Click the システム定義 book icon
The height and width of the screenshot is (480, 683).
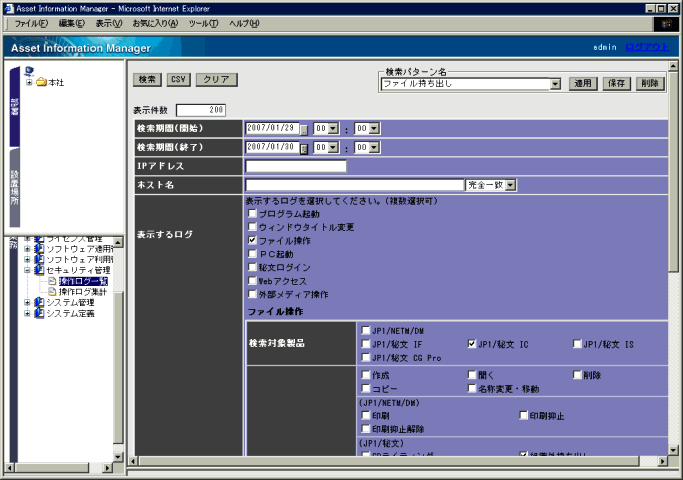click(39, 314)
